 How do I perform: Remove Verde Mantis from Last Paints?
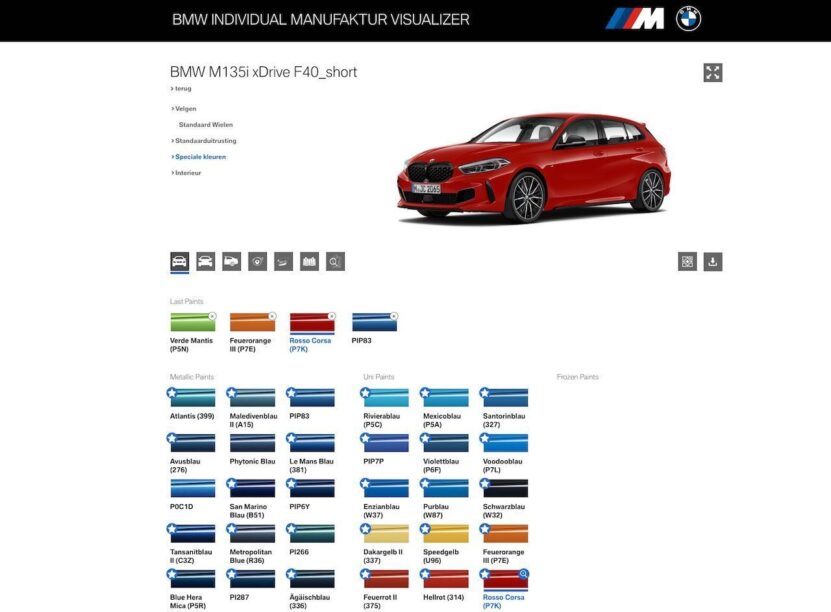212,316
